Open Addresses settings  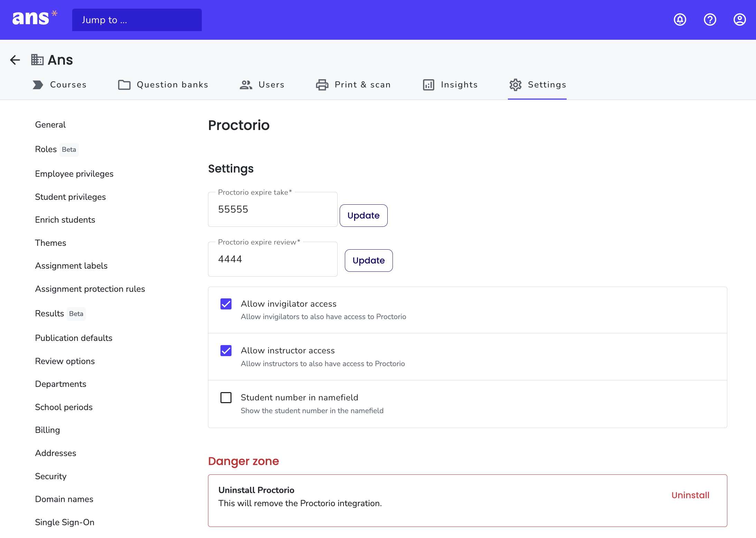click(x=55, y=453)
